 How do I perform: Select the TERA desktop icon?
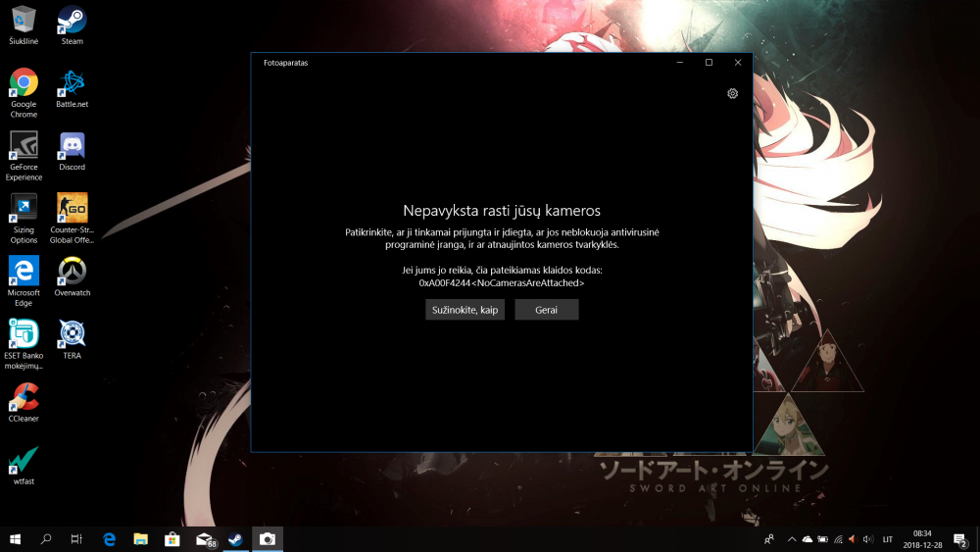72,339
